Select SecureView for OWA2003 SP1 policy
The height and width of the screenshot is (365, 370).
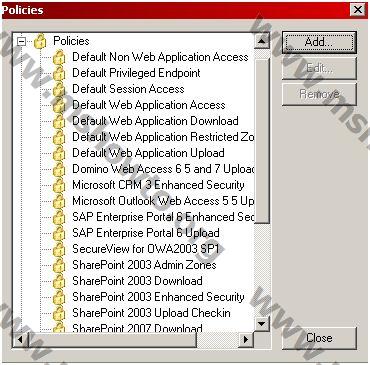tap(146, 249)
